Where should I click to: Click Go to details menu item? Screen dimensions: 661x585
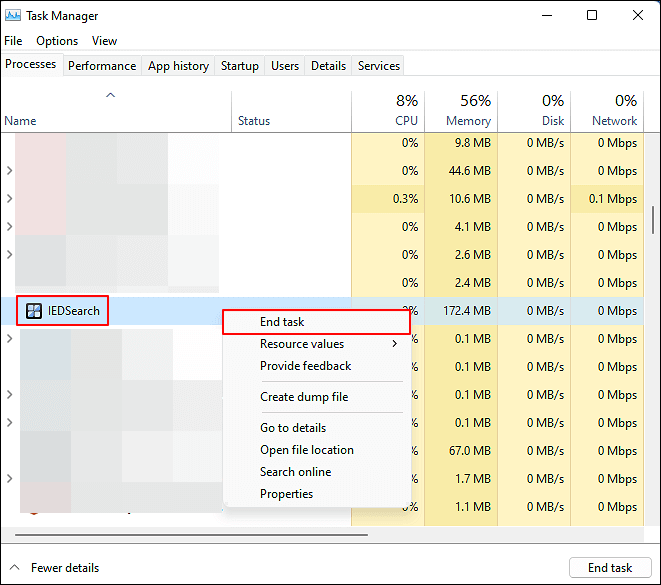tap(293, 428)
